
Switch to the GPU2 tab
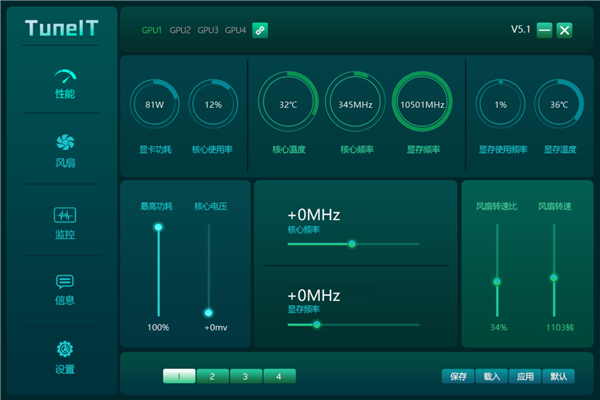[180, 30]
